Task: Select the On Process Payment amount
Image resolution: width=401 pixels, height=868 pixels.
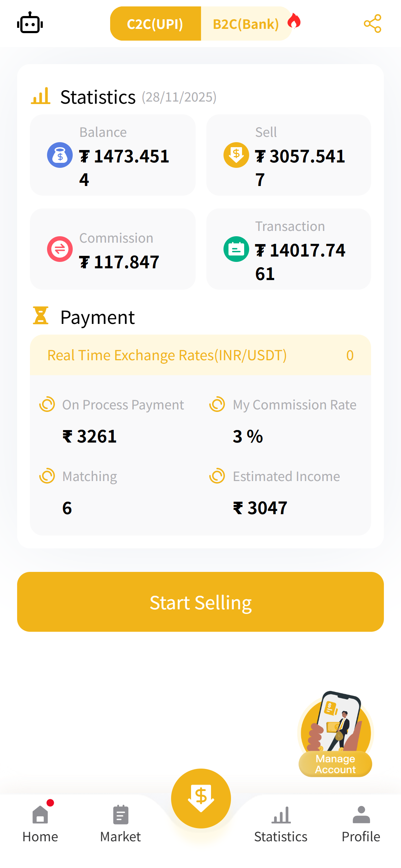Action: [x=90, y=436]
